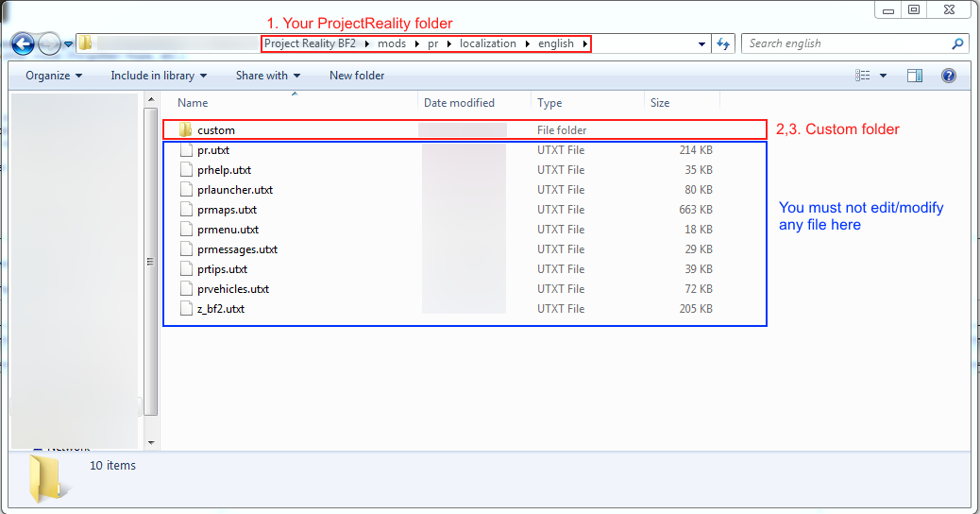Click the prlauncher.utxt file icon
This screenshot has width=980, height=514.
(186, 190)
